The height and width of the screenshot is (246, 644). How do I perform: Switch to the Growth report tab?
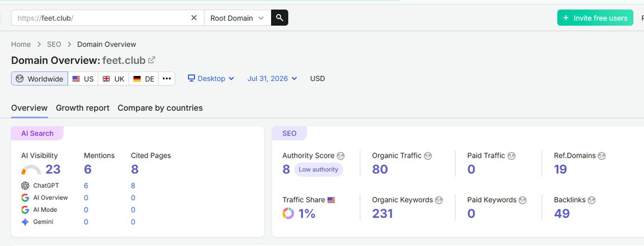(x=82, y=108)
